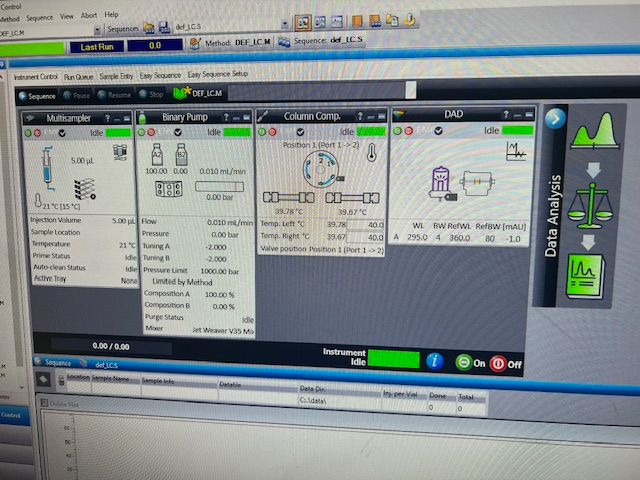
Task: Open the Help menu
Action: (111, 15)
